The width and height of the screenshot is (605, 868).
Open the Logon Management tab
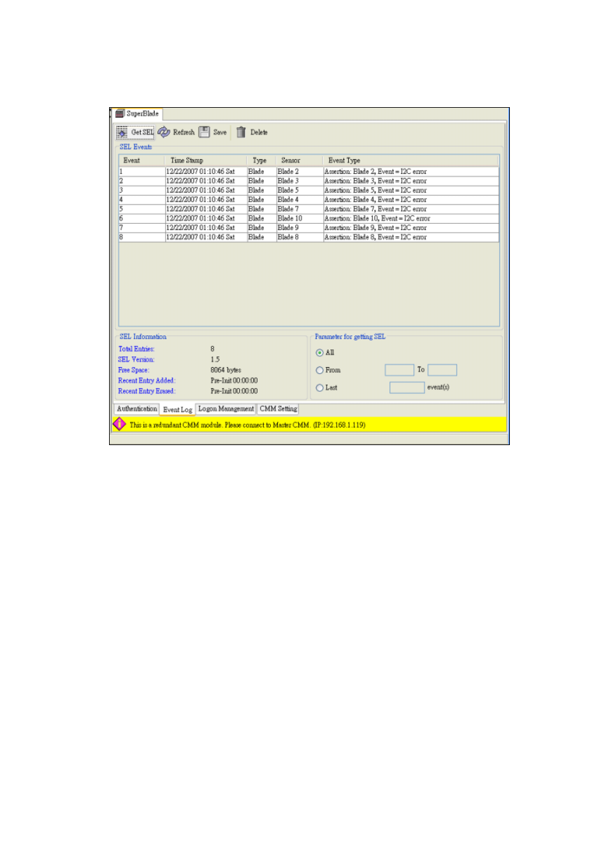click(x=226, y=409)
